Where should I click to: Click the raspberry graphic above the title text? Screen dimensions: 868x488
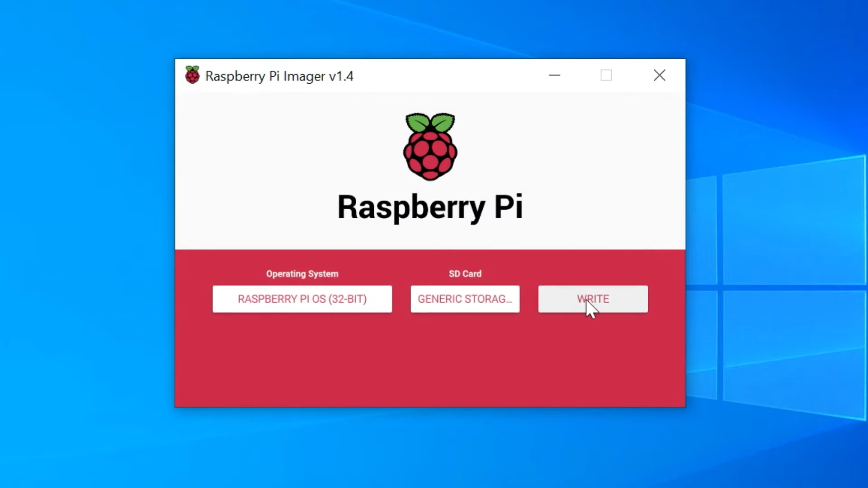coord(429,146)
